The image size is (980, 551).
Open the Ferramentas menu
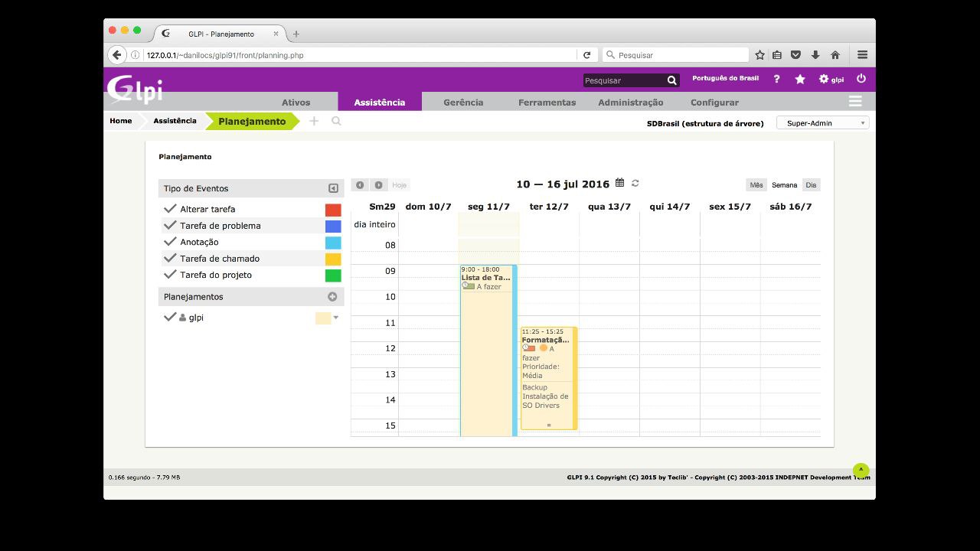click(547, 102)
